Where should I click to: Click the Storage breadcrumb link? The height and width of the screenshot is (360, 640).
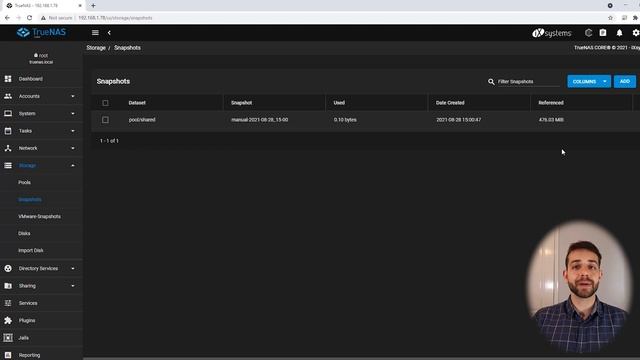click(96, 48)
